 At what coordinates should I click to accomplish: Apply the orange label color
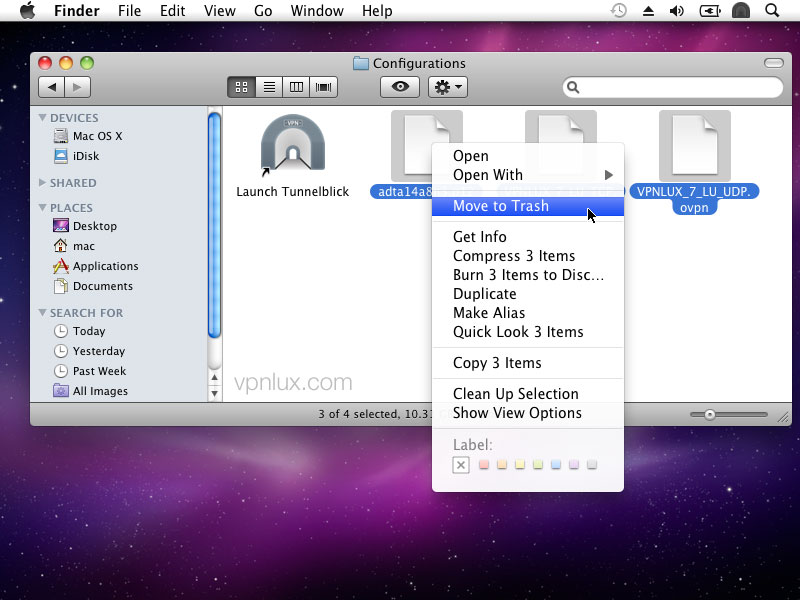(502, 464)
